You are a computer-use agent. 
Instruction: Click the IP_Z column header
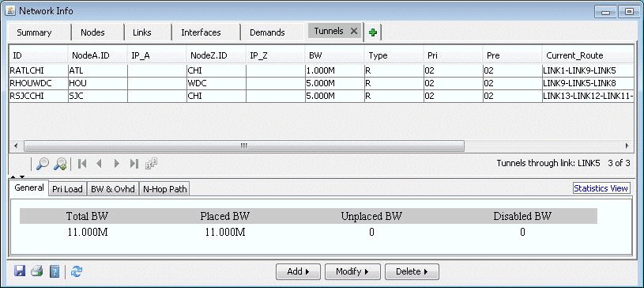275,55
